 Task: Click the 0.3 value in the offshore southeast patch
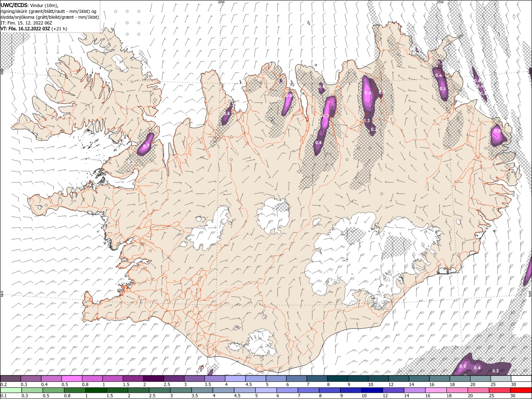(495, 371)
